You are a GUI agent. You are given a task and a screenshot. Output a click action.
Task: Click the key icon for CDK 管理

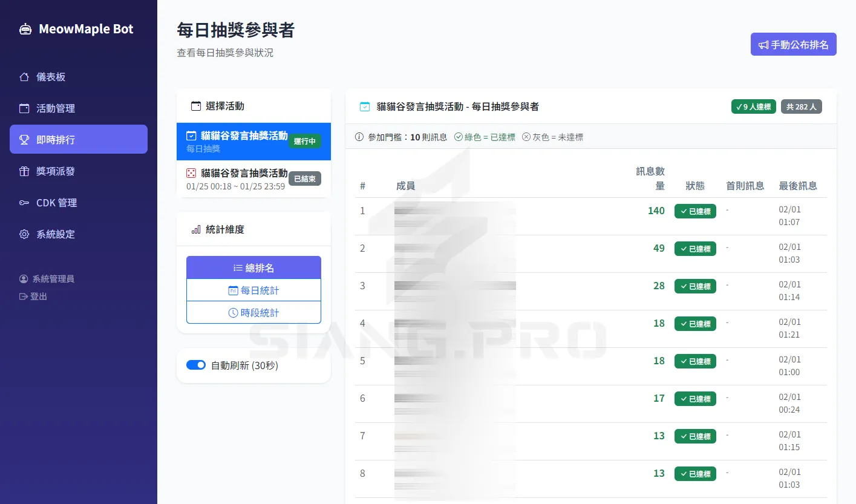point(24,203)
